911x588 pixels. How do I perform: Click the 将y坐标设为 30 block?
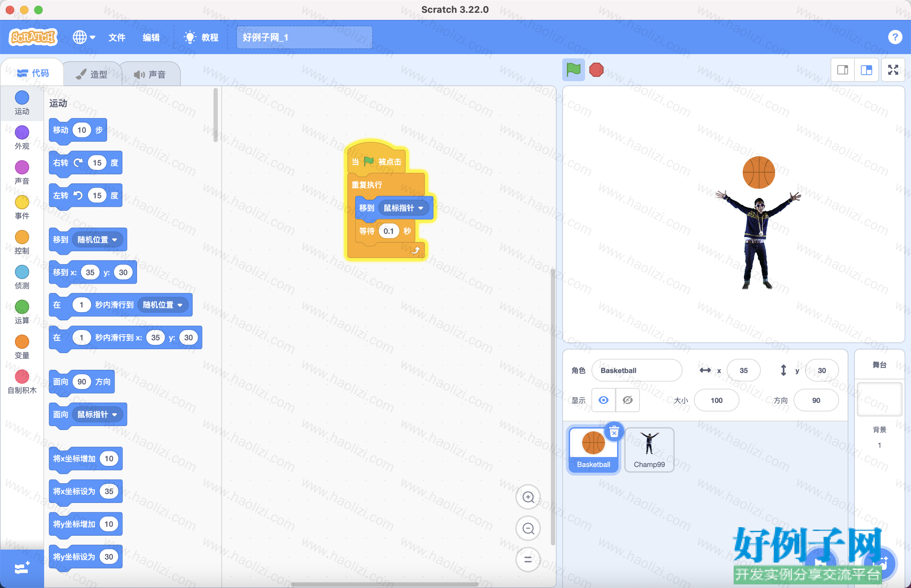pos(85,557)
